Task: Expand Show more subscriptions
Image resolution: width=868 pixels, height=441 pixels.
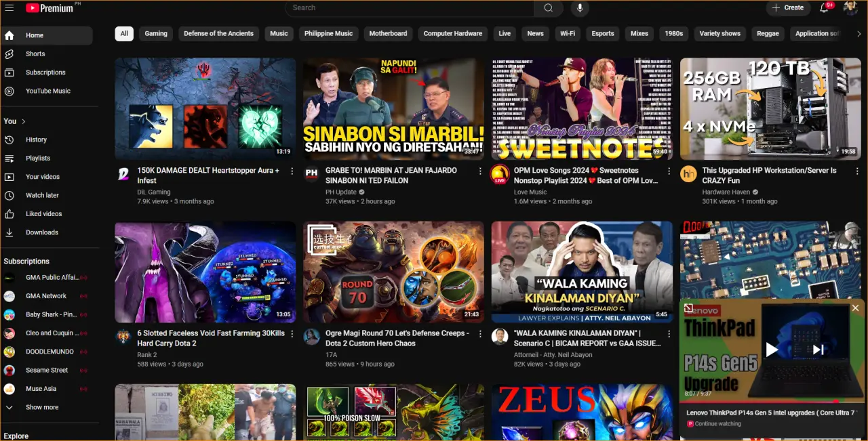Action: point(47,407)
